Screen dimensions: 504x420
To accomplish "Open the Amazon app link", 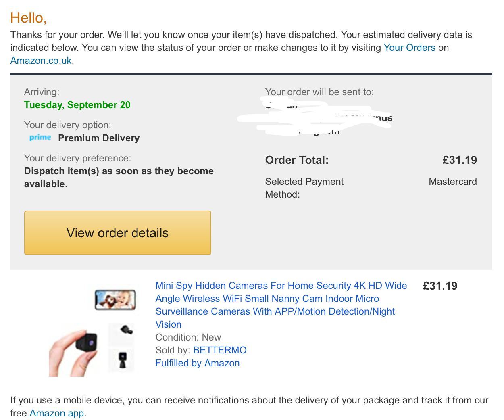I will tap(57, 413).
